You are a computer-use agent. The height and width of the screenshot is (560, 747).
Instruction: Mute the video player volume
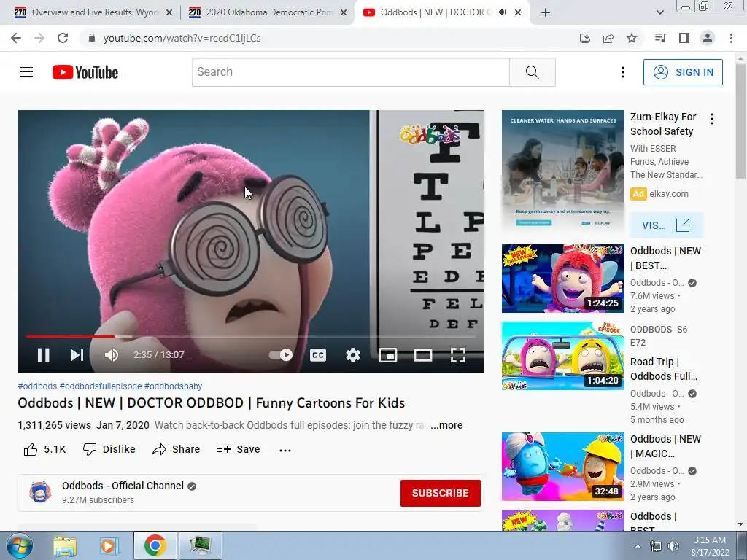(112, 355)
